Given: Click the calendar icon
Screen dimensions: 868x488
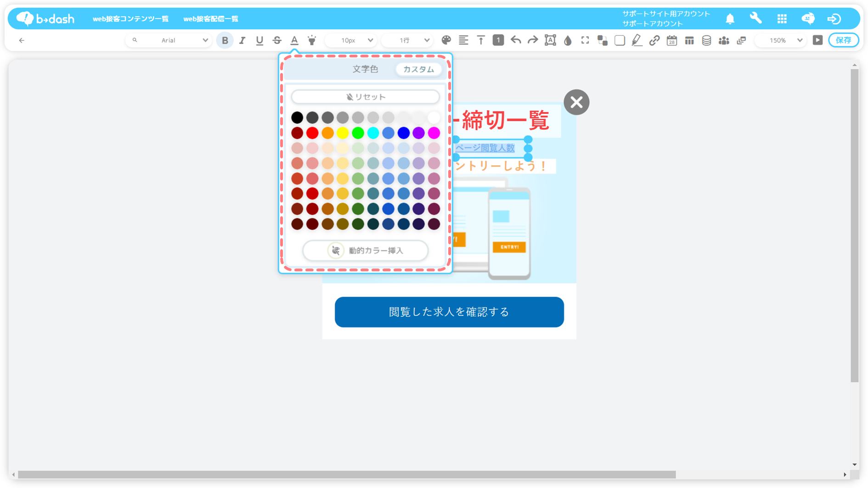Looking at the screenshot, I should click(672, 40).
